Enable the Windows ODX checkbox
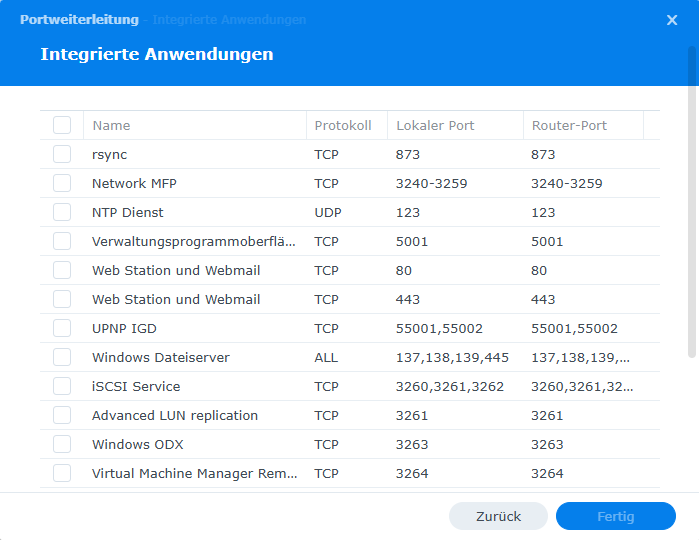This screenshot has height=540, width=699. [62, 444]
